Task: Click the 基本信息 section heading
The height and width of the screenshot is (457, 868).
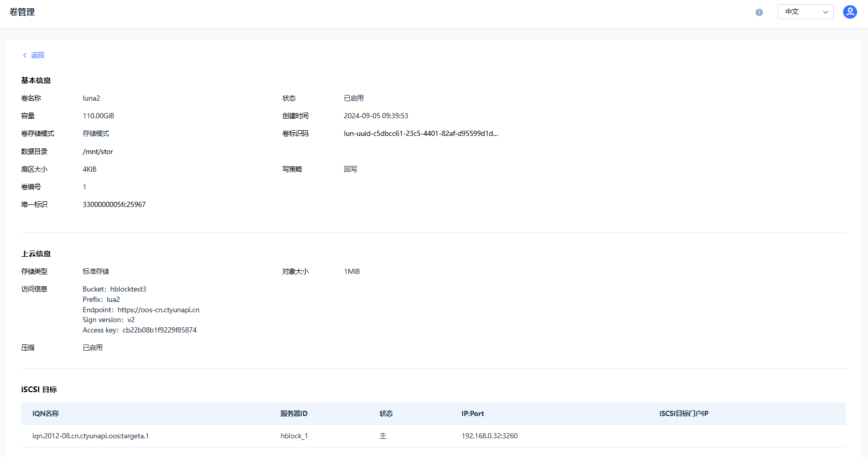Action: tap(36, 80)
